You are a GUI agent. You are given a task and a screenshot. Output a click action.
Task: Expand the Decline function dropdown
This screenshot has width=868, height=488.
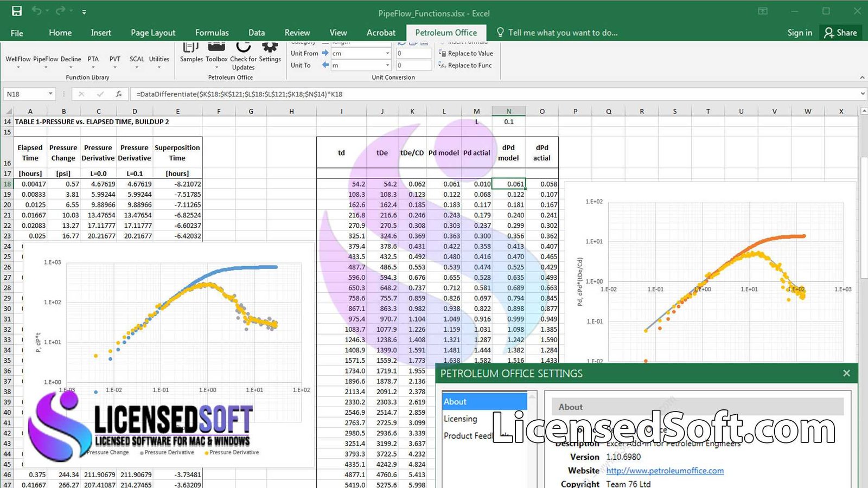click(71, 67)
